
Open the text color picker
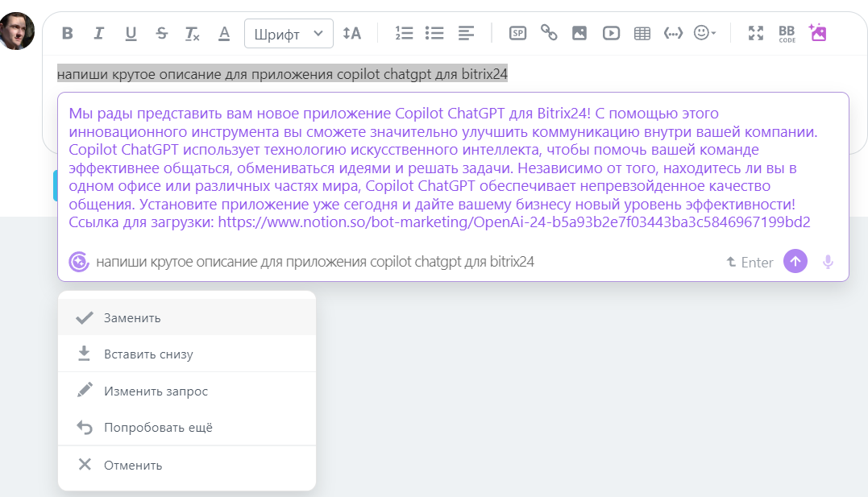(x=224, y=33)
